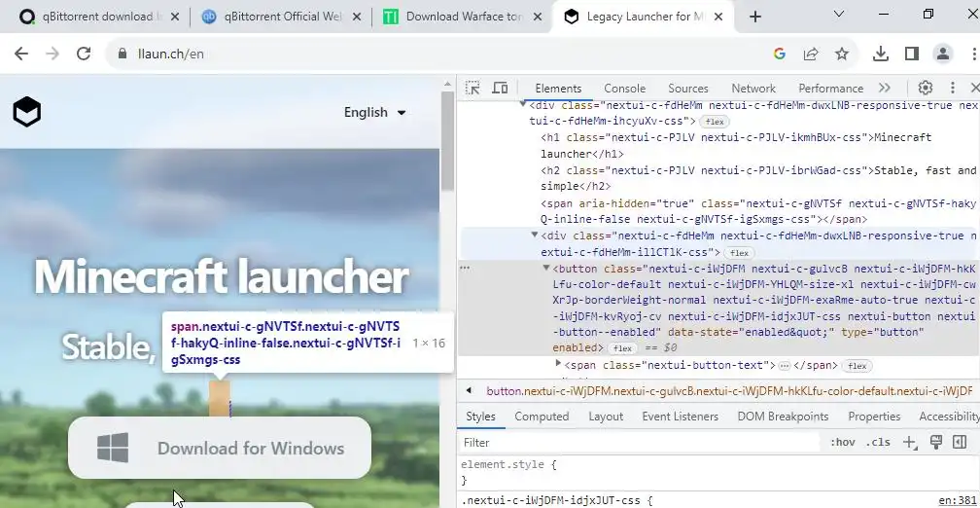Select the Properties pane tab
Image resolution: width=980 pixels, height=508 pixels.
[x=874, y=417]
